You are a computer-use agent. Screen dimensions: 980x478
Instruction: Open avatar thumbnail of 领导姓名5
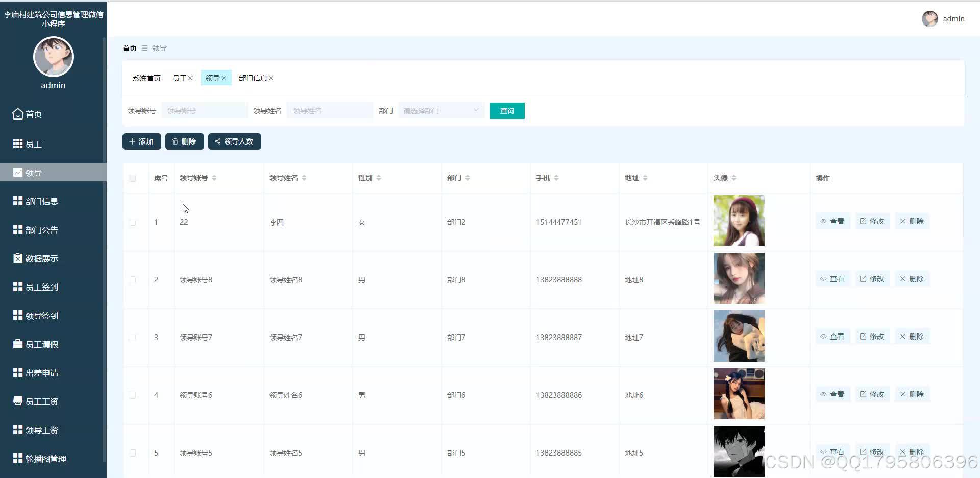[739, 451]
